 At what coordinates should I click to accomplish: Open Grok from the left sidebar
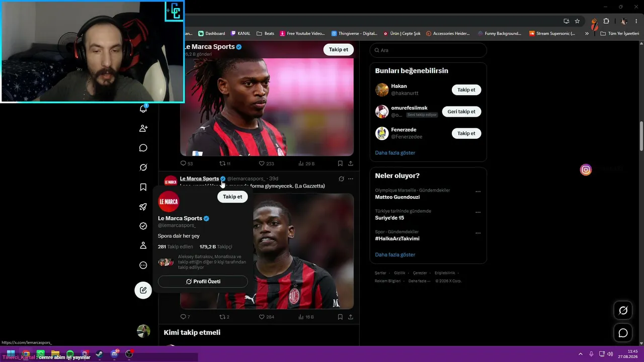(x=143, y=167)
